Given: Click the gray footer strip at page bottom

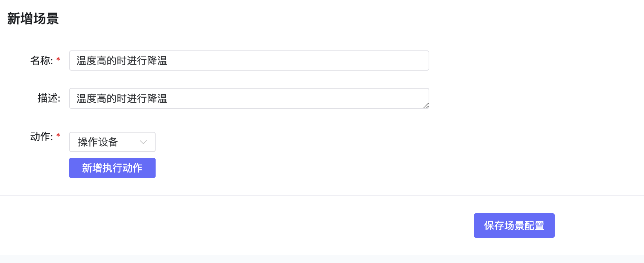Looking at the screenshot, I should tap(322, 259).
